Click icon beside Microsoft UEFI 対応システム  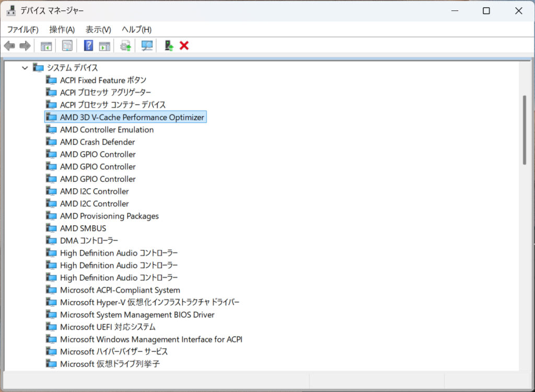(51, 327)
